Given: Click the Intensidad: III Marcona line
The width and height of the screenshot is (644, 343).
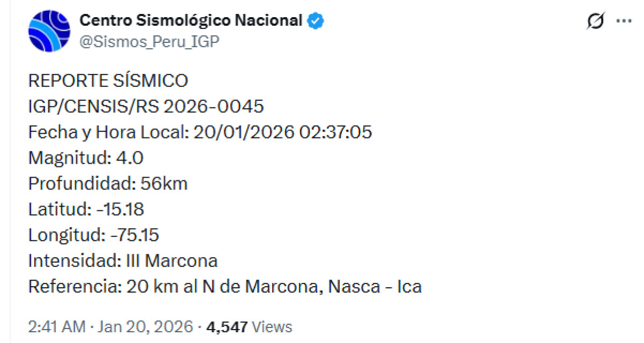Looking at the screenshot, I should 122,261.
